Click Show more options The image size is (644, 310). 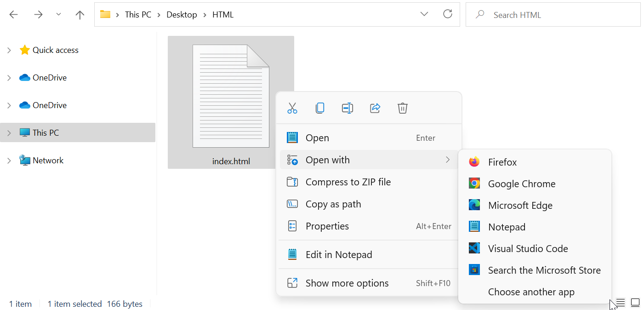(347, 283)
